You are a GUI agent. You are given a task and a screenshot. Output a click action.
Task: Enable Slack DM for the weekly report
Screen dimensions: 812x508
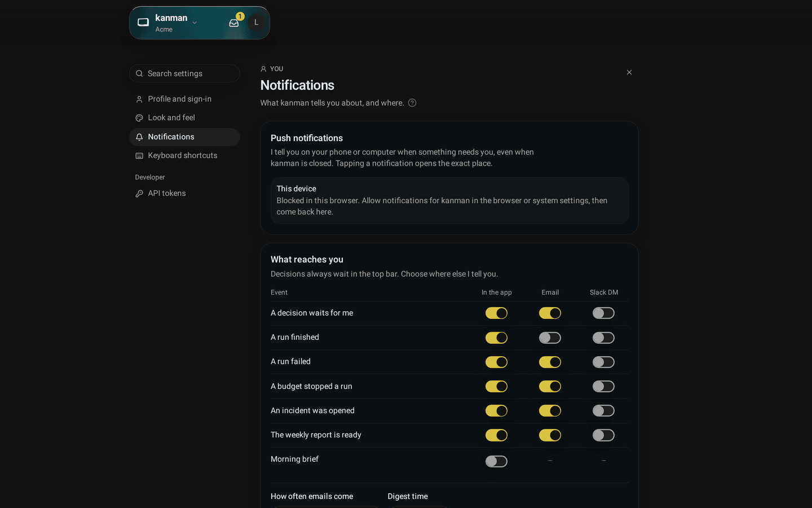point(603,435)
